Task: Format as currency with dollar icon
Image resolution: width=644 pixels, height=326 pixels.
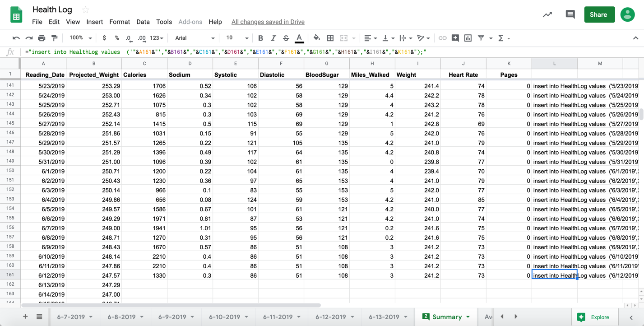Action: pyautogui.click(x=104, y=38)
